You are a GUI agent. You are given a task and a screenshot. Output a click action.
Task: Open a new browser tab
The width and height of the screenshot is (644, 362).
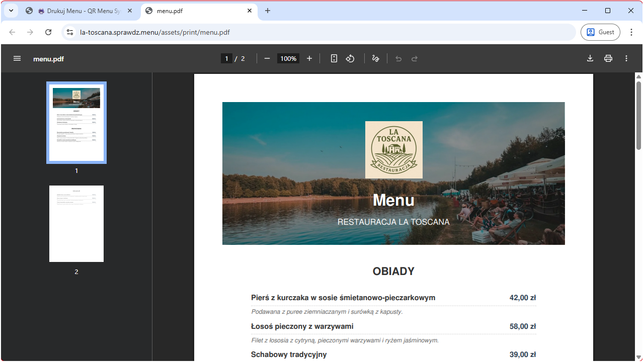[267, 10]
